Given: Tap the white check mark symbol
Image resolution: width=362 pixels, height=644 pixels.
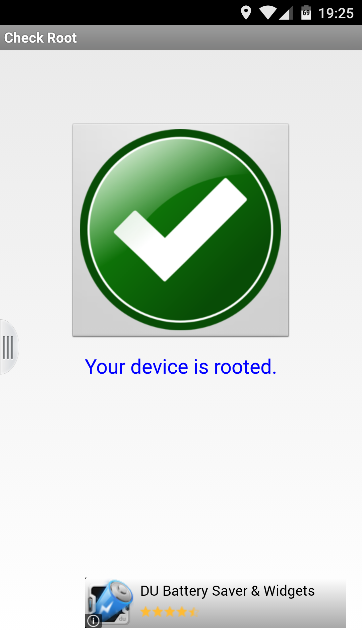Looking at the screenshot, I should pyautogui.click(x=180, y=230).
